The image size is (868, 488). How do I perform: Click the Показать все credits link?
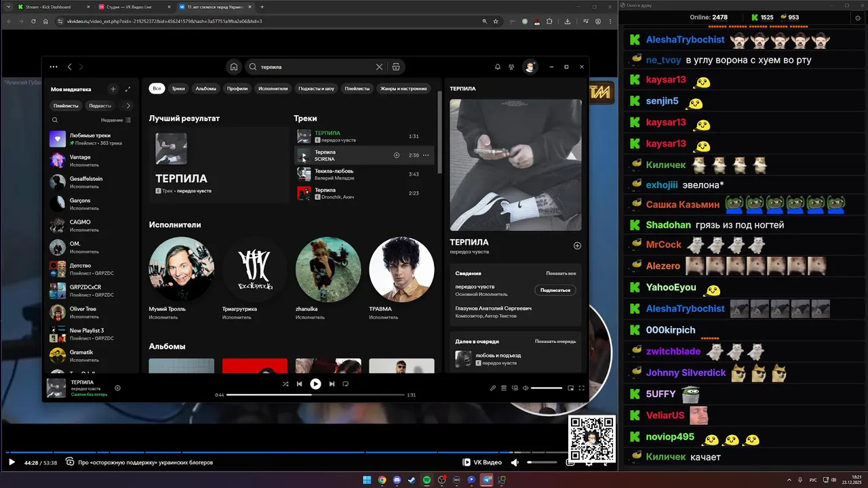click(x=561, y=273)
